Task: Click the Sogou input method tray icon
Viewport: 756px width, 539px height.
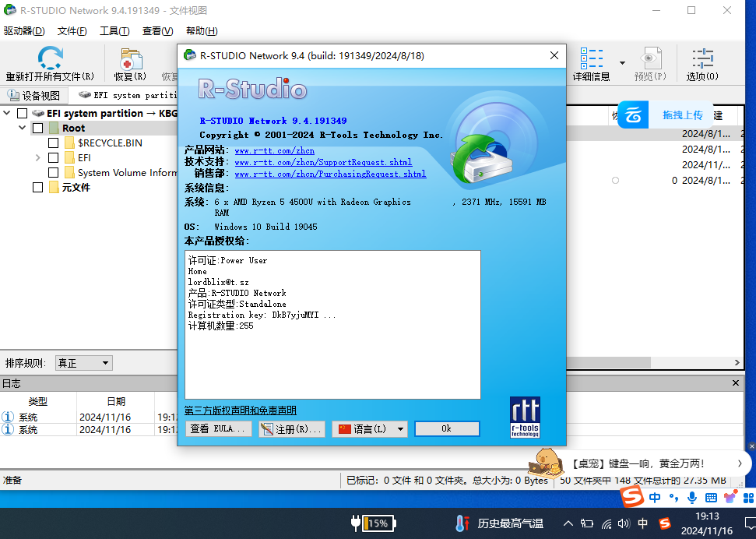Action: pyautogui.click(x=664, y=523)
